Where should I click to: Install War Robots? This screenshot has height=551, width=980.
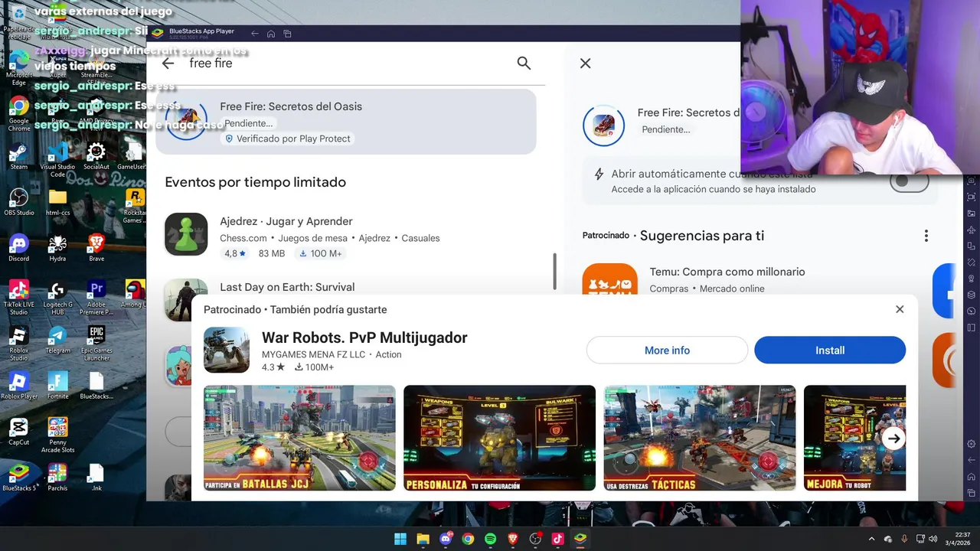click(x=830, y=350)
